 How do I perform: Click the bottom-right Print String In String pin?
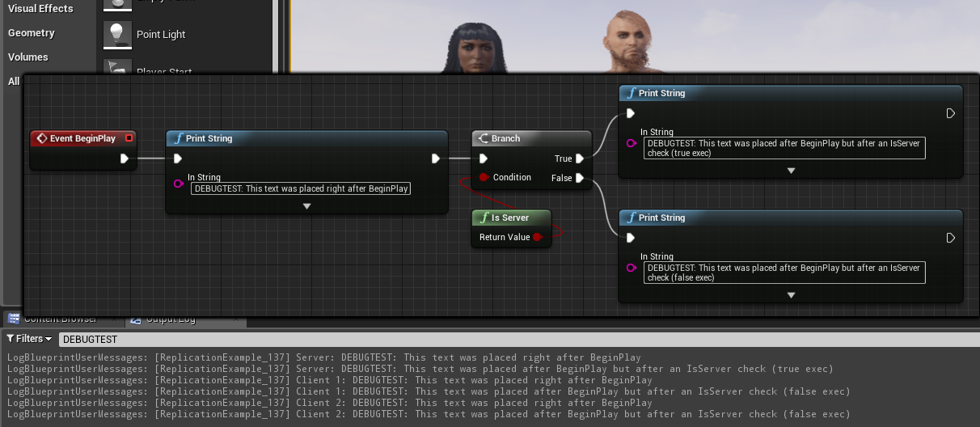[x=631, y=268]
